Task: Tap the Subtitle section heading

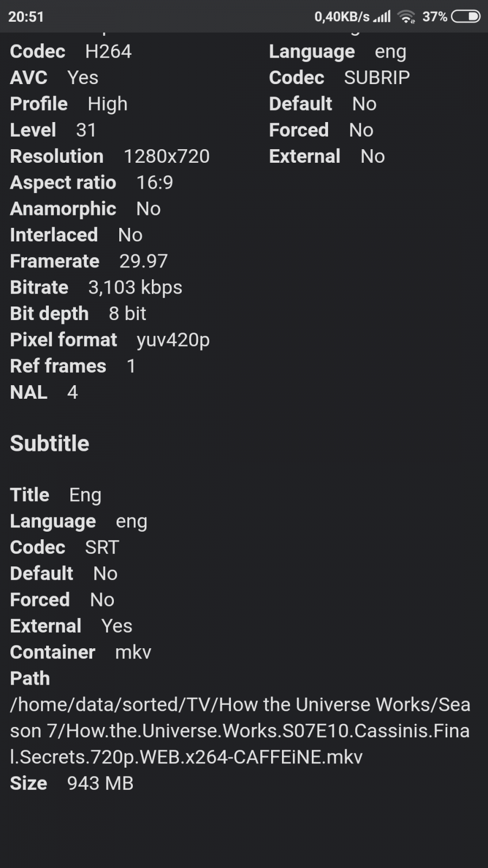Action: click(x=50, y=443)
